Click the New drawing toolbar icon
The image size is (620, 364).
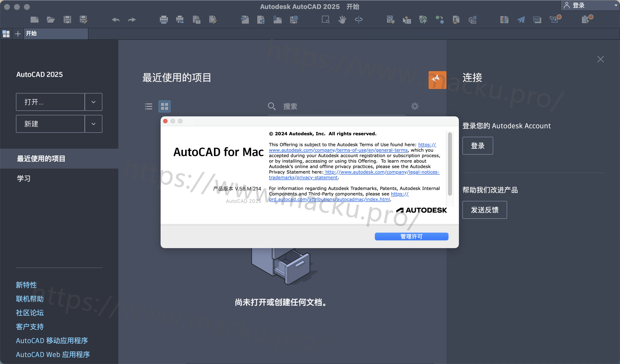point(35,20)
